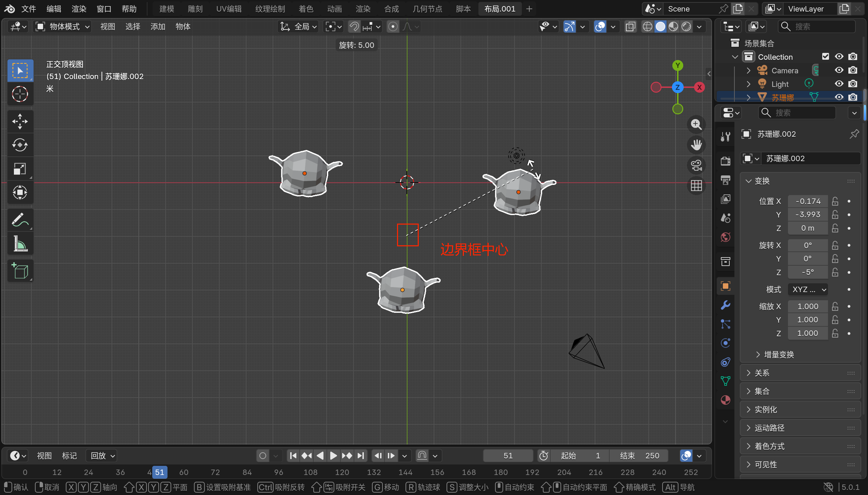Switch to the 雕刻 workspace tab
Screen dimensions: 868x495
click(x=195, y=9)
